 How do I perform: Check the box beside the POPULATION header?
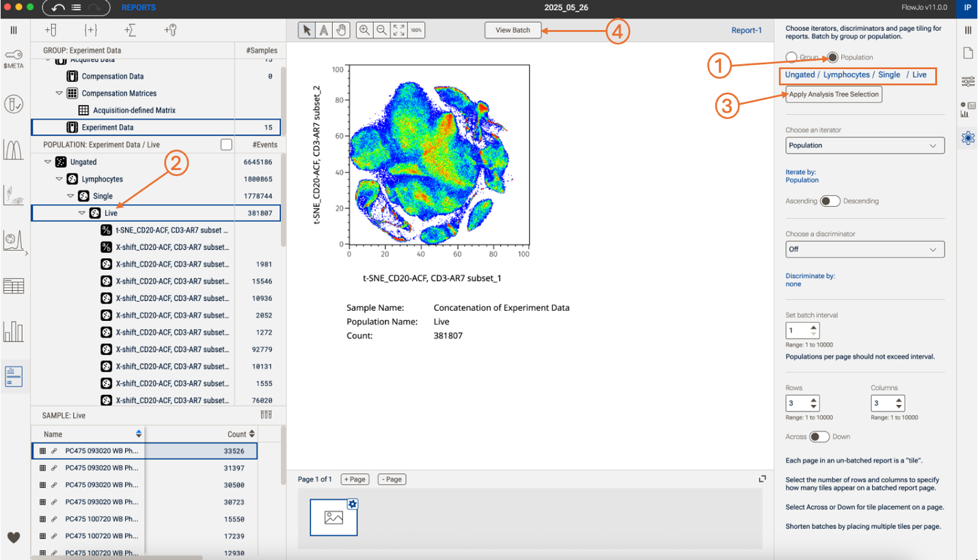point(226,145)
